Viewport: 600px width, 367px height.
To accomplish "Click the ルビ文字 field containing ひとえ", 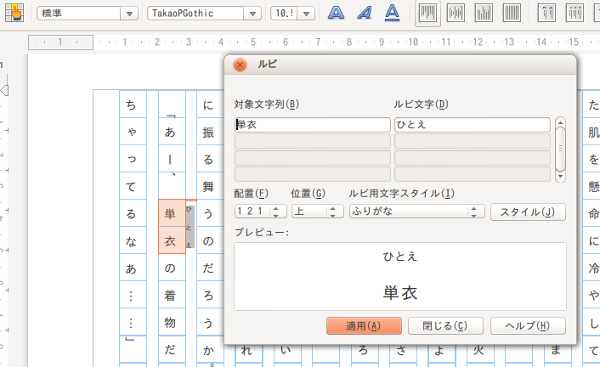I will click(472, 125).
